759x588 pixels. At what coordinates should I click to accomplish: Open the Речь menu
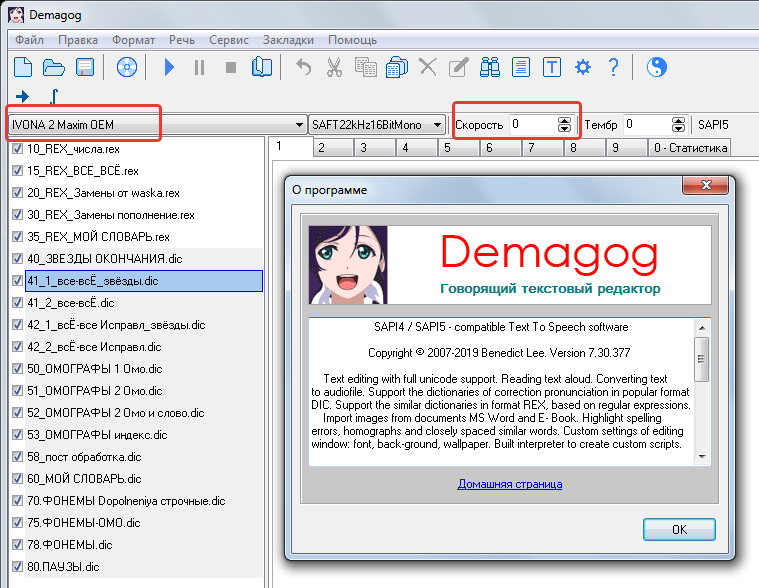182,40
